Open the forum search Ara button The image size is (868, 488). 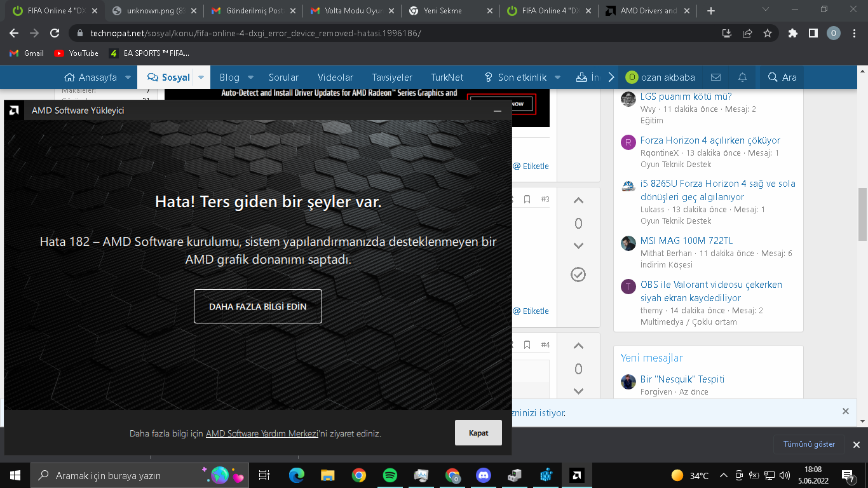(x=782, y=78)
